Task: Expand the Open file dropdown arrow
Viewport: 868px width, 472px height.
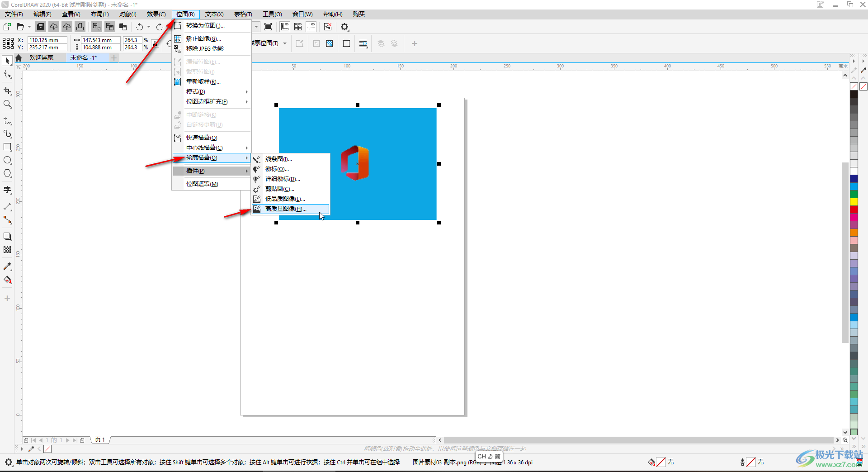Action: 29,27
